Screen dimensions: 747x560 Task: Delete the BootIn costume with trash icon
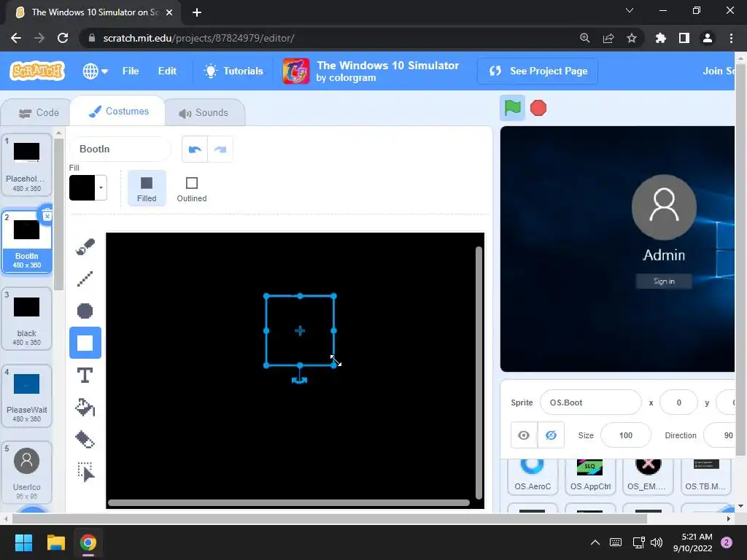(x=47, y=215)
